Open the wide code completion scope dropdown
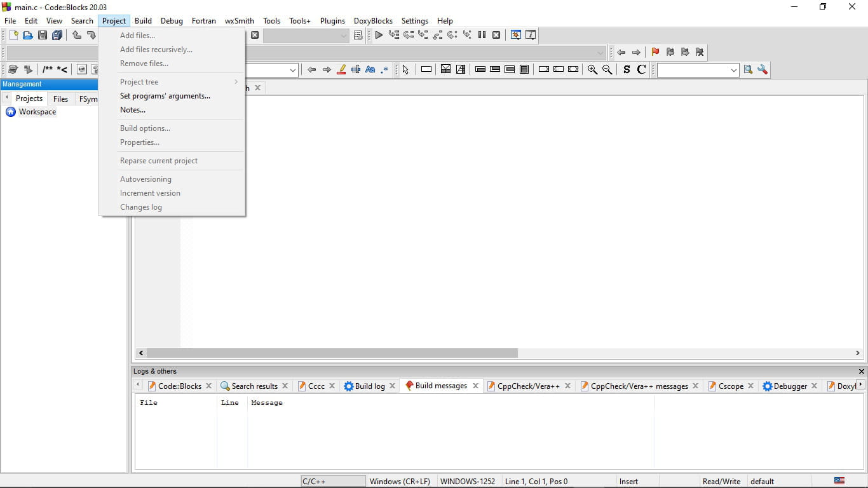The height and width of the screenshot is (488, 868). click(x=600, y=53)
